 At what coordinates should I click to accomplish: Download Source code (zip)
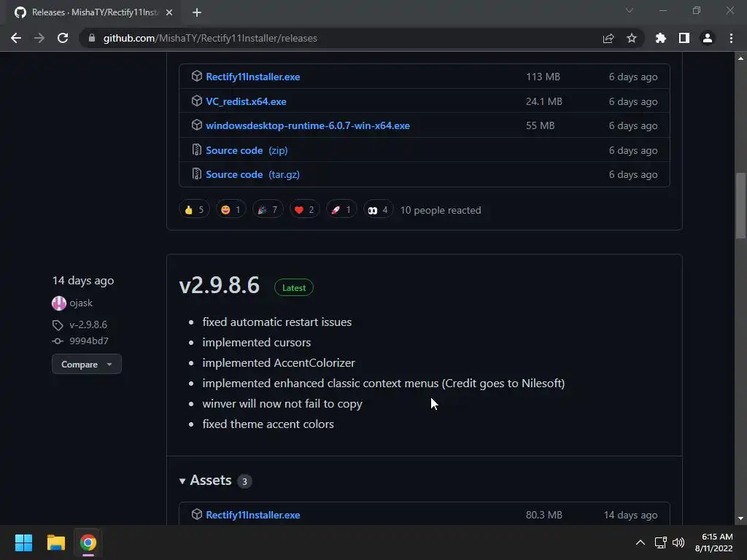pos(247,150)
